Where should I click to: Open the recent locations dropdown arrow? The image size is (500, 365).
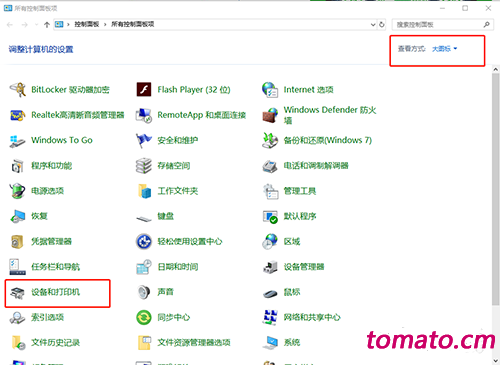[36, 24]
